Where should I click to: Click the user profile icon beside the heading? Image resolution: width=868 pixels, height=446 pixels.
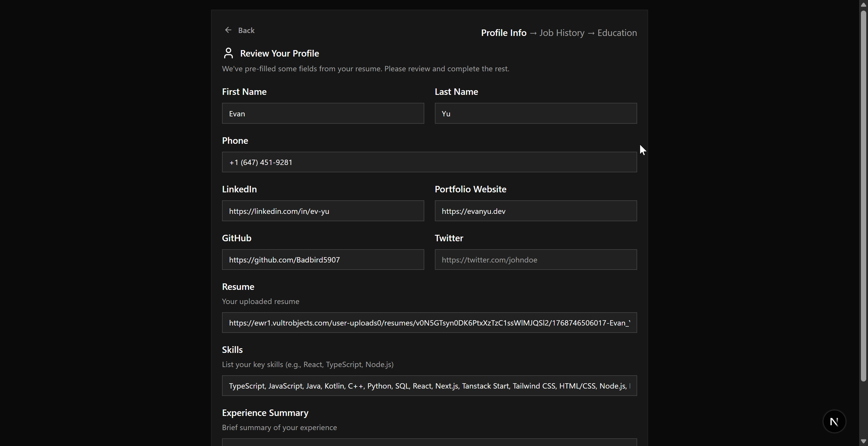point(228,53)
